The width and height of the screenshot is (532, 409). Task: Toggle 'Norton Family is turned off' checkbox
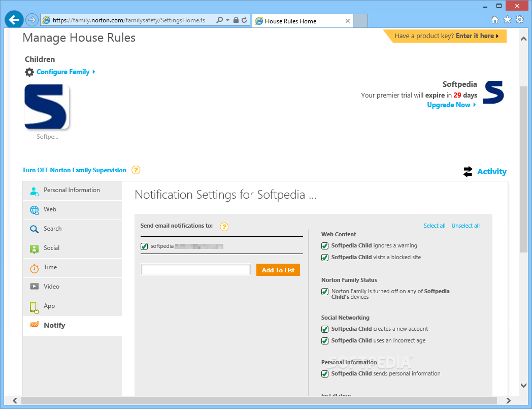pos(325,292)
